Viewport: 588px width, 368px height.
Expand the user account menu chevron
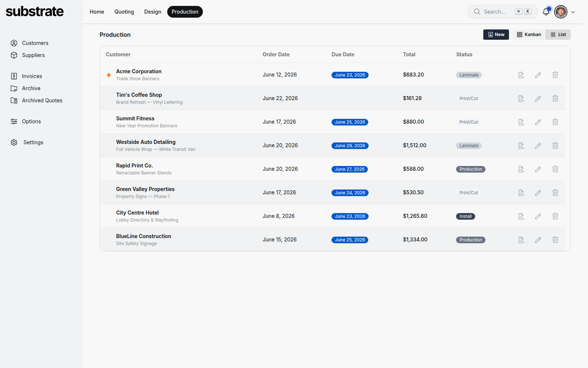[x=573, y=12]
